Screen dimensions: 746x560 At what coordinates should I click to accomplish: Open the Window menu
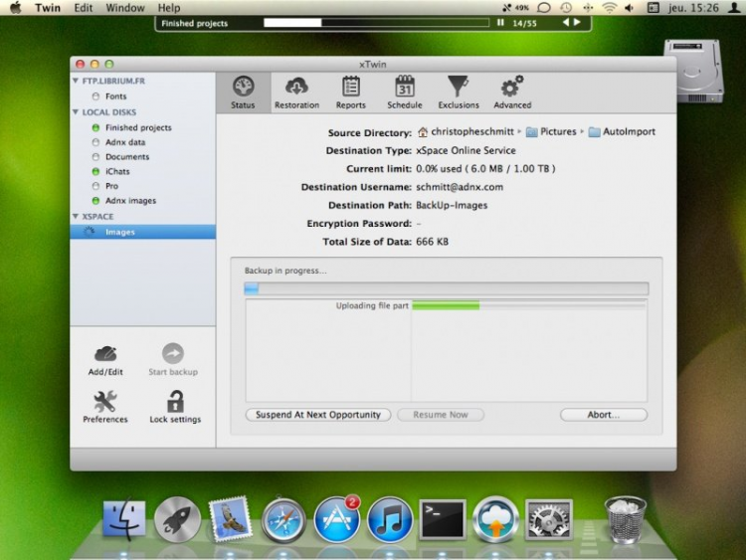(x=125, y=8)
